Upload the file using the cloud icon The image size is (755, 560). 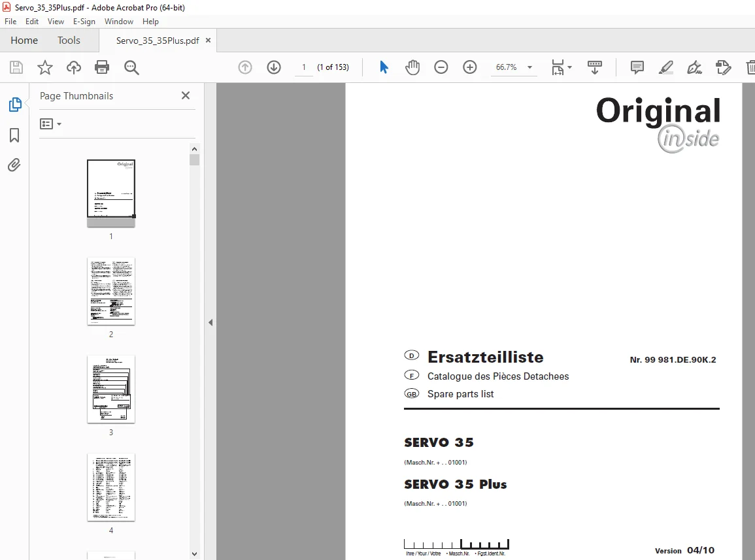(x=74, y=67)
